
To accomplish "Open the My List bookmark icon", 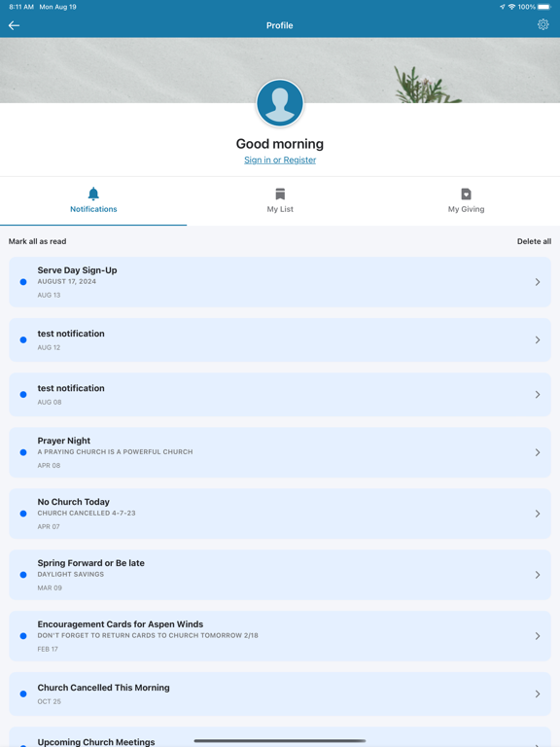I will pyautogui.click(x=280, y=194).
